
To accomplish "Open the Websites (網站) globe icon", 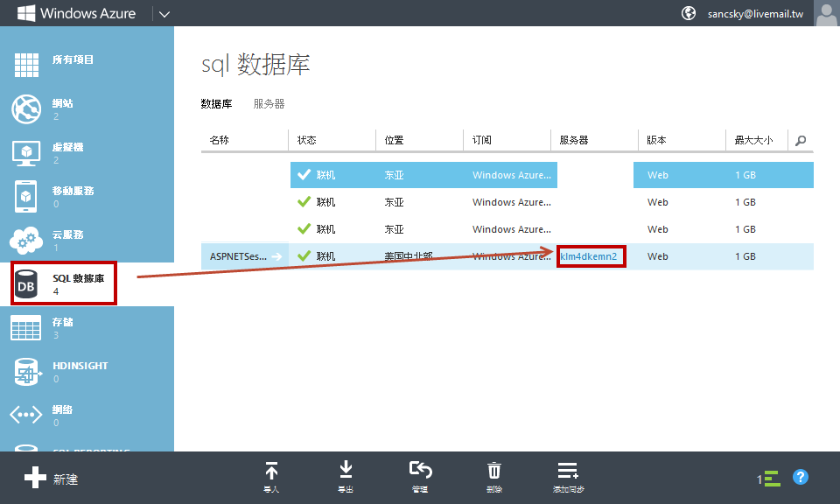I will pyautogui.click(x=26, y=108).
